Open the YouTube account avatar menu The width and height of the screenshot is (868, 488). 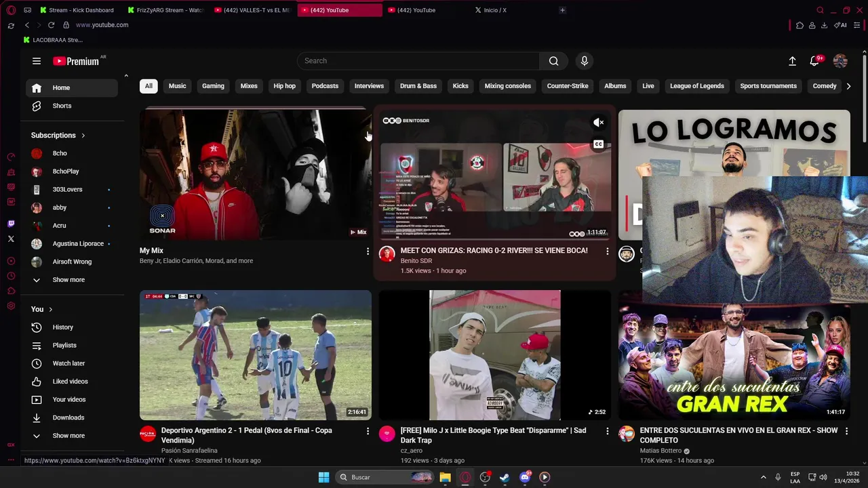pos(840,61)
